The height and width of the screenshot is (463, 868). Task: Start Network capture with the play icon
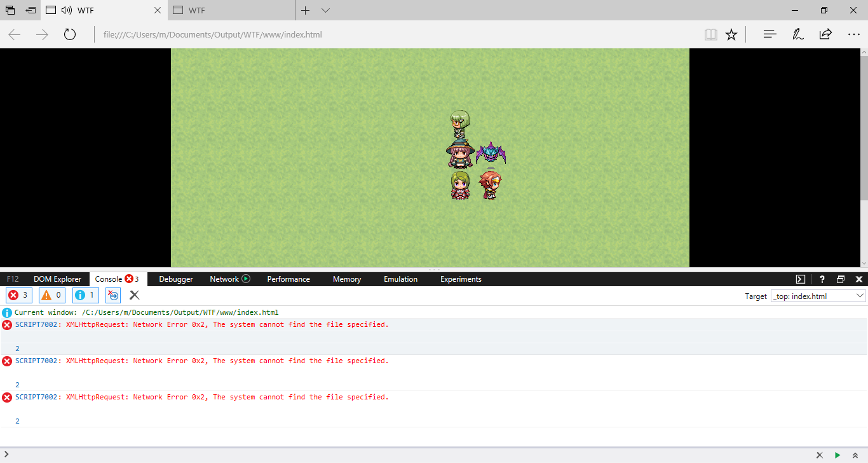coord(246,279)
